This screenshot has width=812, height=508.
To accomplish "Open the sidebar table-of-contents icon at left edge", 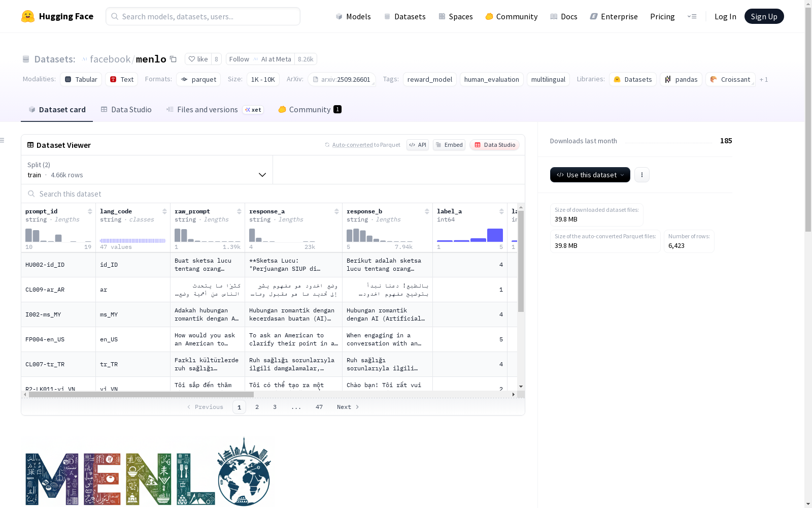I will click(2, 140).
